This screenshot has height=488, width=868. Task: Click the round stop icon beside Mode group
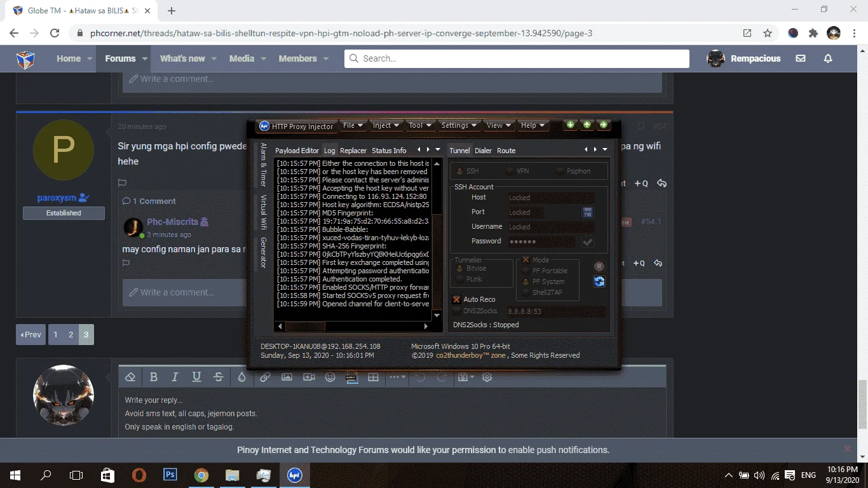[x=599, y=266]
